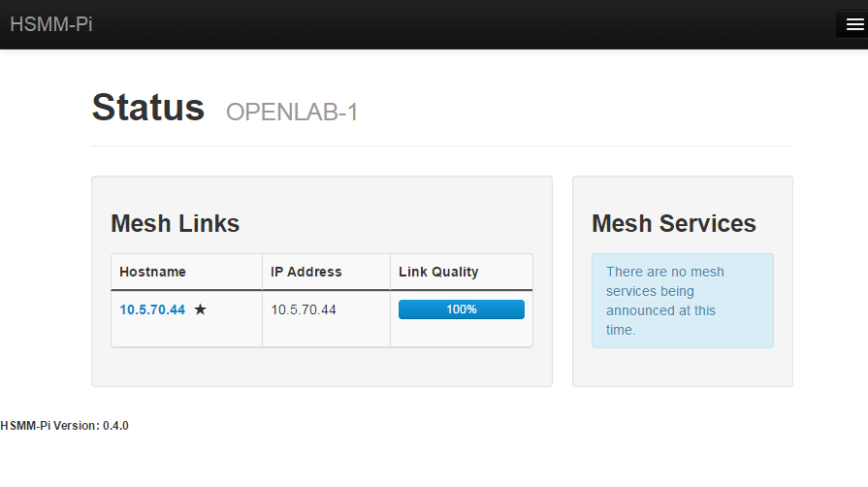This screenshot has height=487, width=868.
Task: Open the hamburger navigation menu
Action: [x=854, y=25]
